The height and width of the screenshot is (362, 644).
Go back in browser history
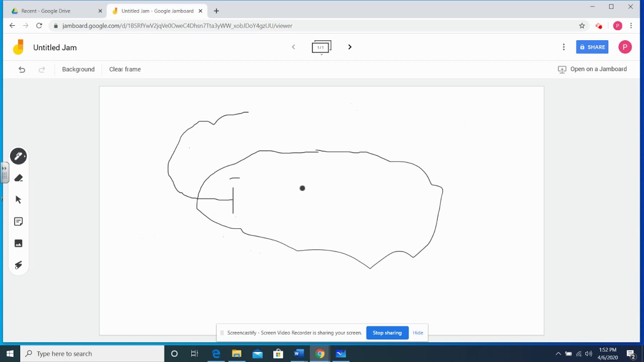[12, 26]
